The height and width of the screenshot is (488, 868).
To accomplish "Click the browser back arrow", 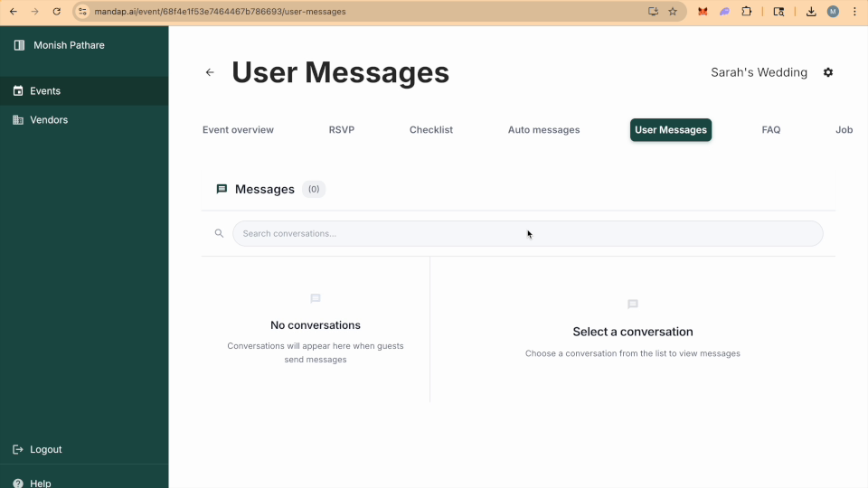I will [x=14, y=11].
